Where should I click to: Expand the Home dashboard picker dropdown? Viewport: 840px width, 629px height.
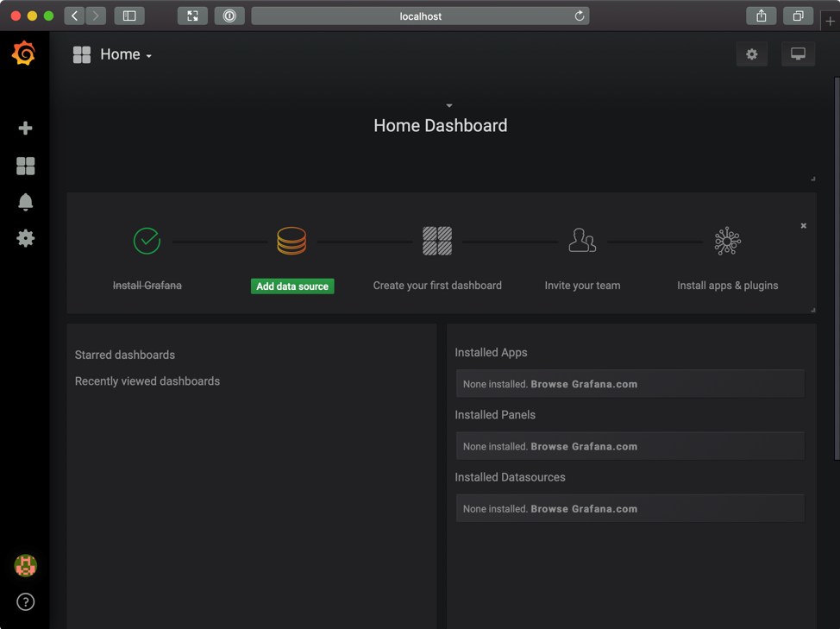coord(125,54)
